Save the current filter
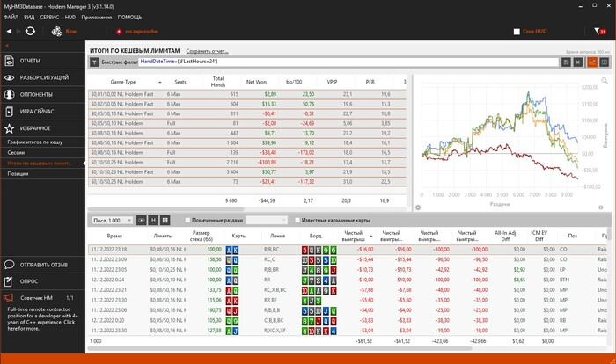 tap(566, 62)
